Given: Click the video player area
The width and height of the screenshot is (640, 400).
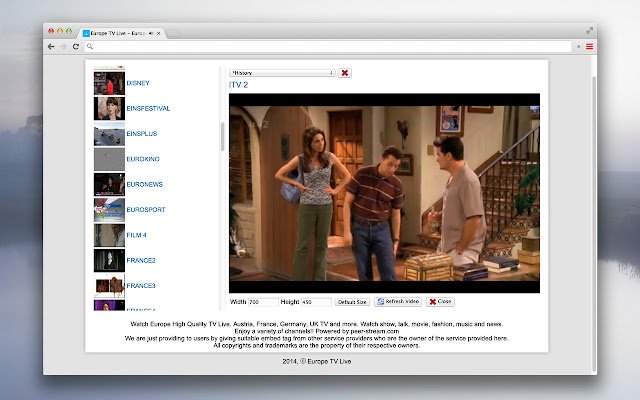Looking at the screenshot, I should pyautogui.click(x=384, y=193).
